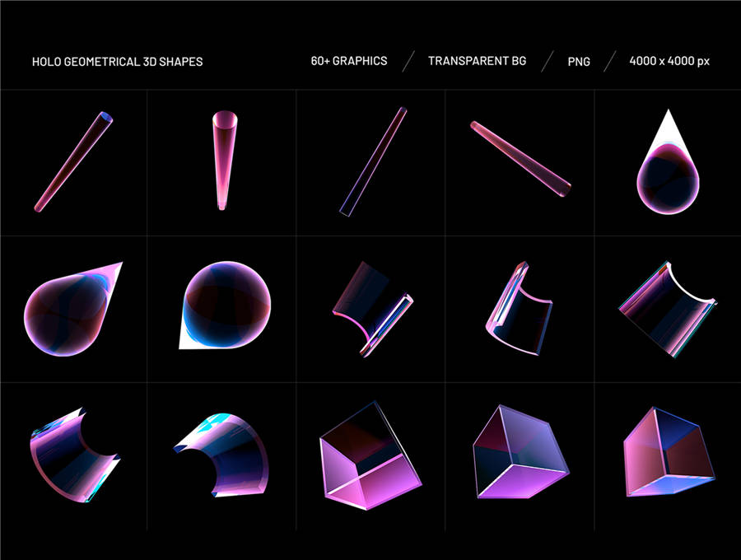The image size is (741, 560).
Task: Click the "HOLO GEOMETRICAL 3D SHAPES" title
Action: pyautogui.click(x=117, y=62)
